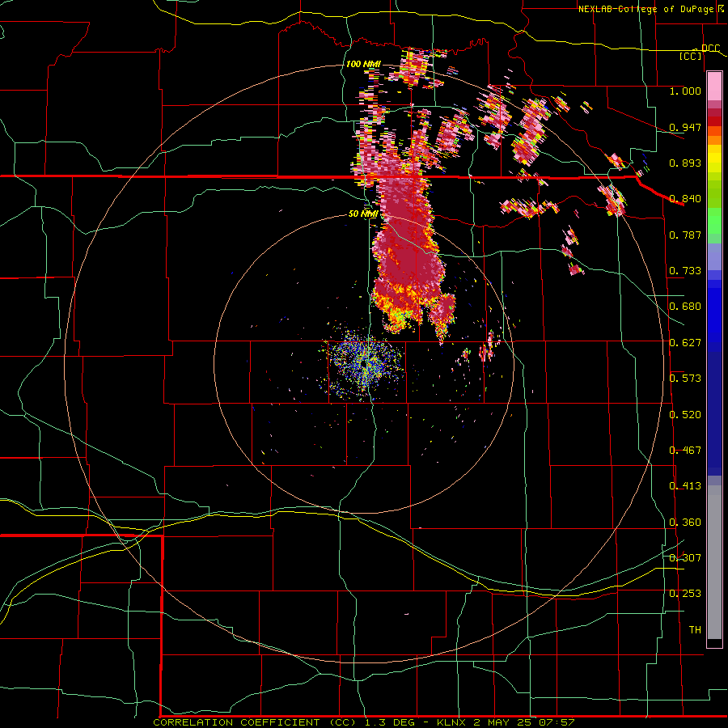The height and width of the screenshot is (728, 728).
Task: Click the 0.947 scale label
Action: [685, 127]
